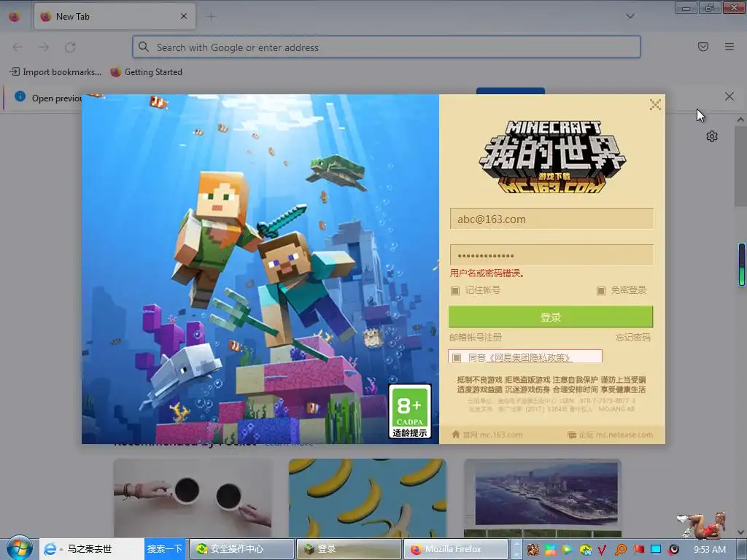Screen dimensions: 747x560
Task: Click the 忘记密码 forgot password link
Action: [632, 338]
